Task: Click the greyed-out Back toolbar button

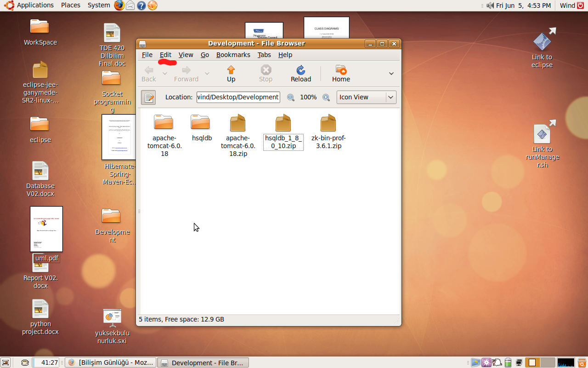Action: (x=149, y=74)
